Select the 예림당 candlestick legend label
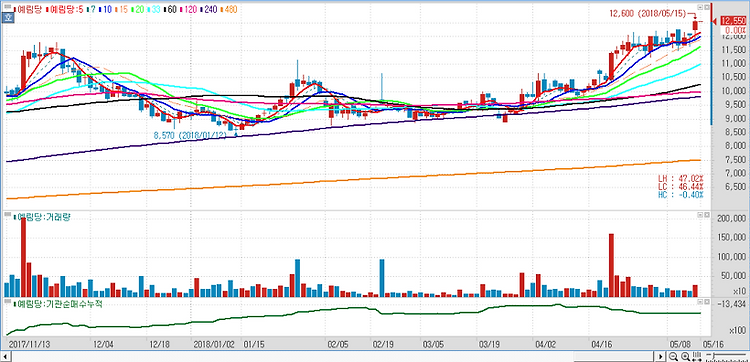Image resolution: width=750 pixels, height=362 pixels. 27,9
